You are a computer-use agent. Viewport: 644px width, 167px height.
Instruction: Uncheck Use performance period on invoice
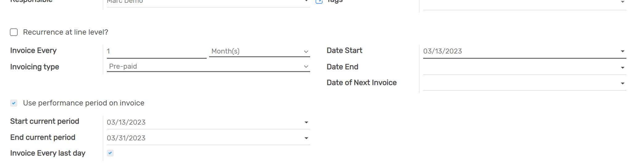[14, 103]
